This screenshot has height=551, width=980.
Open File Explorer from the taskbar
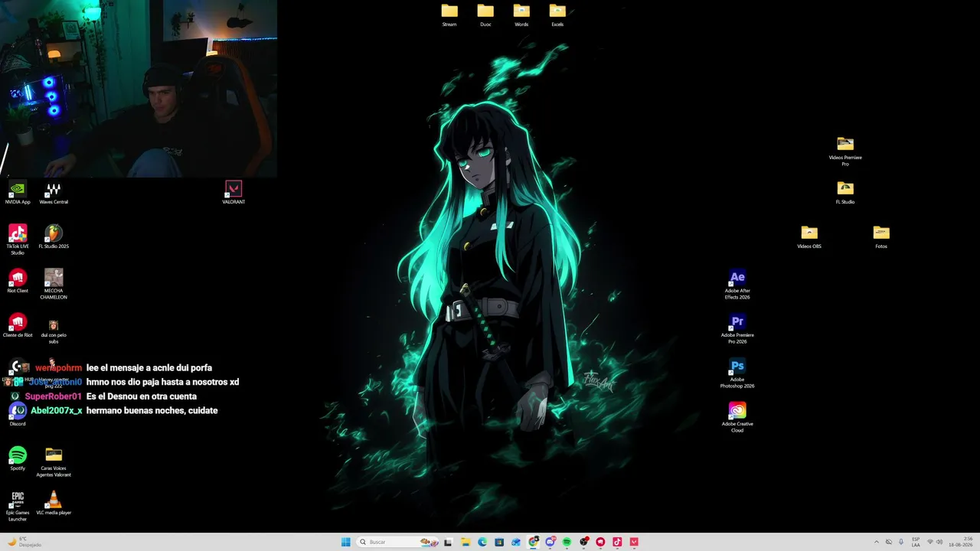(x=465, y=542)
